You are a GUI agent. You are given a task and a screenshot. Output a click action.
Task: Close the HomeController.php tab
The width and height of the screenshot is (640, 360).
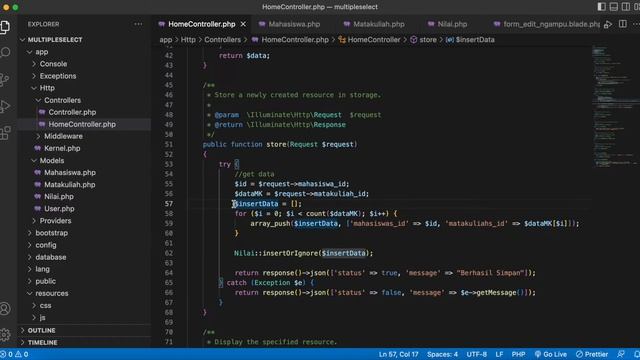[x=243, y=24]
